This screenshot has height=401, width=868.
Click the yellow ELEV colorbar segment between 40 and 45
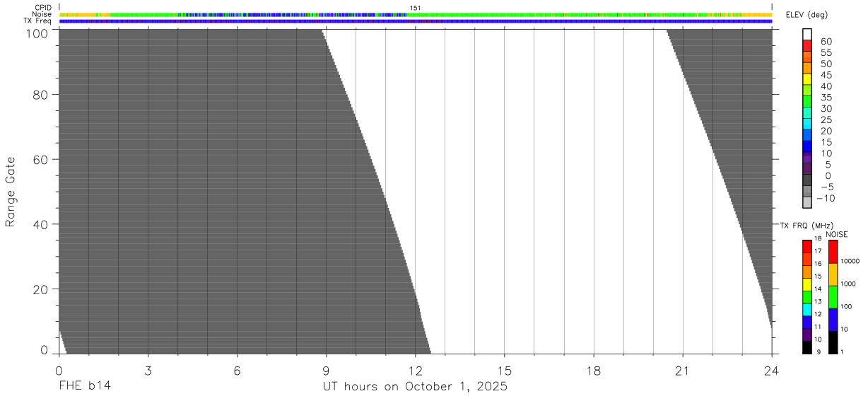point(807,79)
